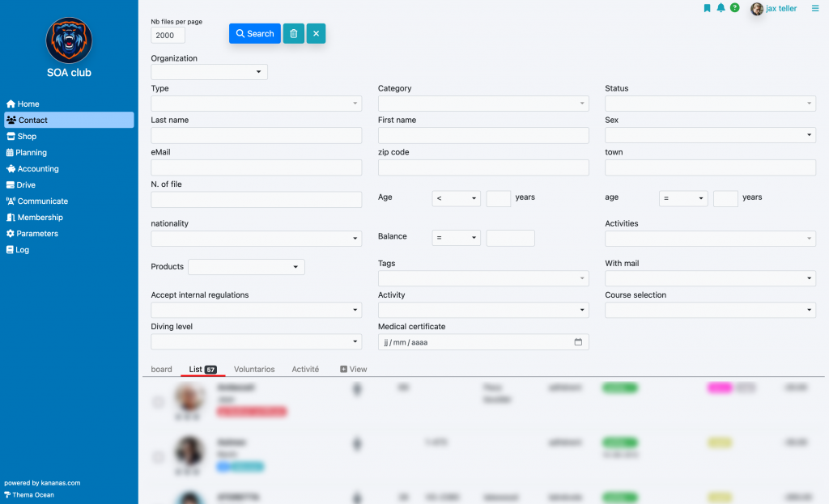Click jax teller profile avatar
829x504 pixels.
pos(757,8)
